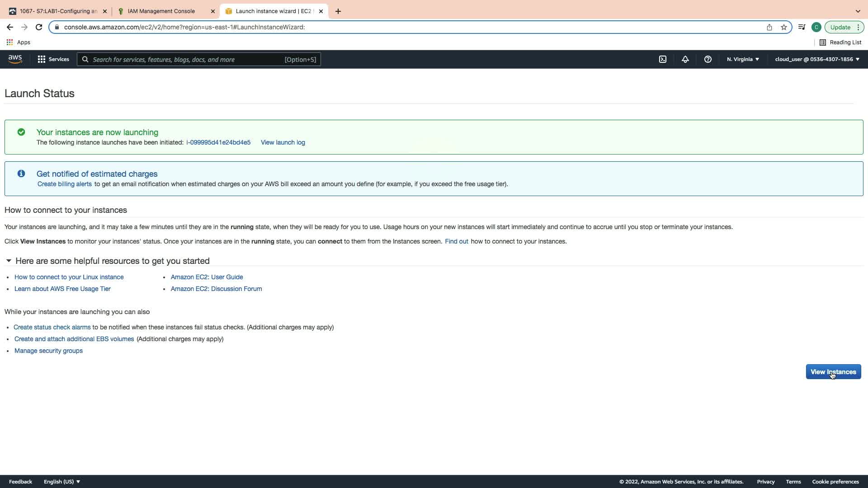Open the View launch log link
868x488 pixels.
click(283, 142)
